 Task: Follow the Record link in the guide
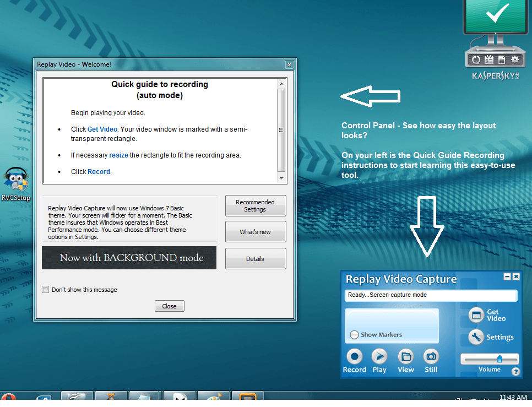99,172
